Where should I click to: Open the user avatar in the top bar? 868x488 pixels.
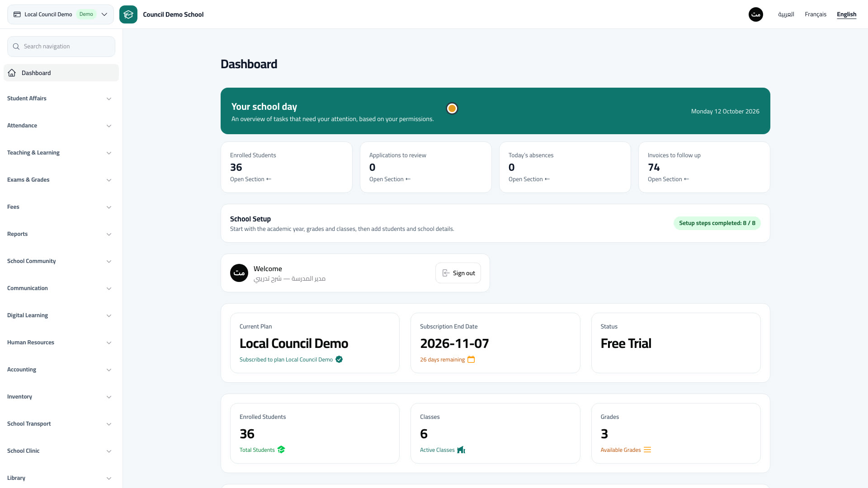coord(755,14)
